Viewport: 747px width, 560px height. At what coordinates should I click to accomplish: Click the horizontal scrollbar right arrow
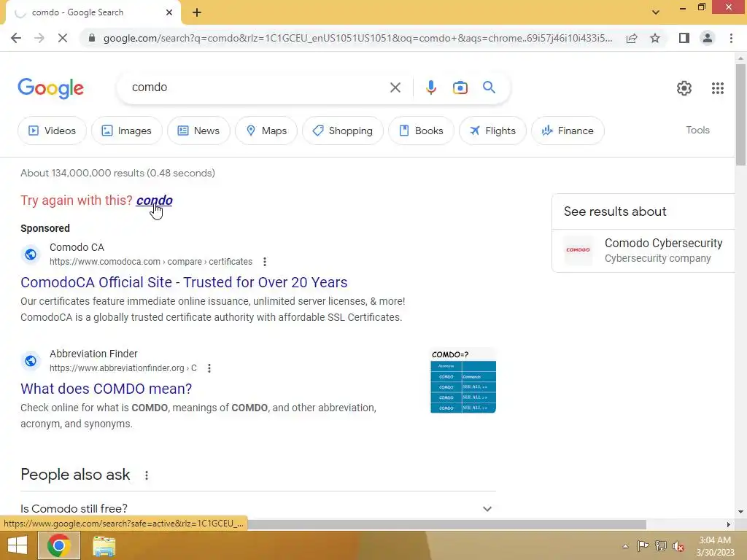pyautogui.click(x=729, y=524)
